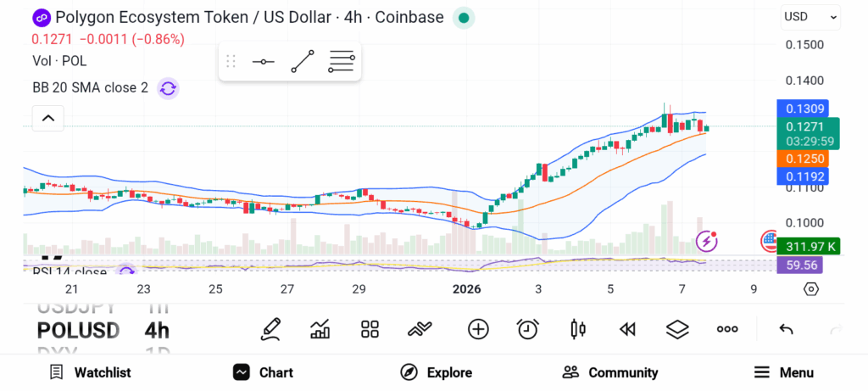Start bar replay with rewind icon
Viewport: 868px width, 391px height.
[627, 329]
